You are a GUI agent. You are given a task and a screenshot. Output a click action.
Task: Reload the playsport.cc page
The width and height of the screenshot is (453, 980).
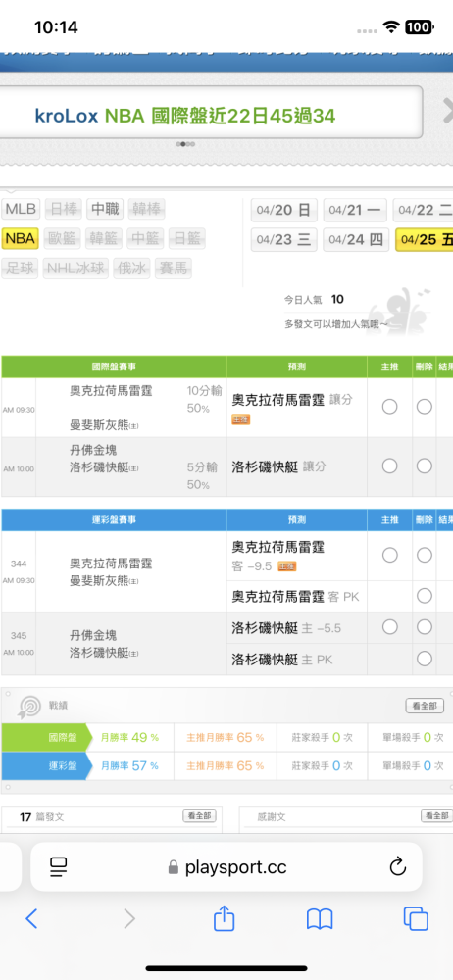[x=397, y=866]
